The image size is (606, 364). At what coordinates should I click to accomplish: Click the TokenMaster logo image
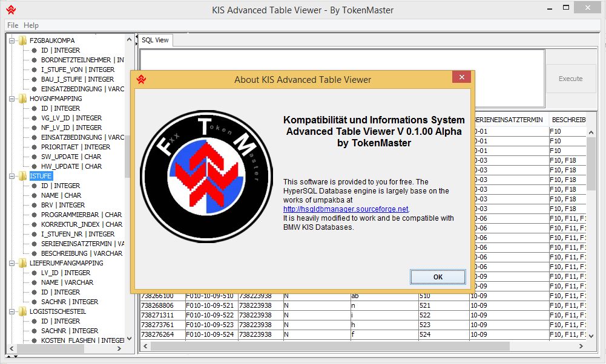tap(206, 177)
